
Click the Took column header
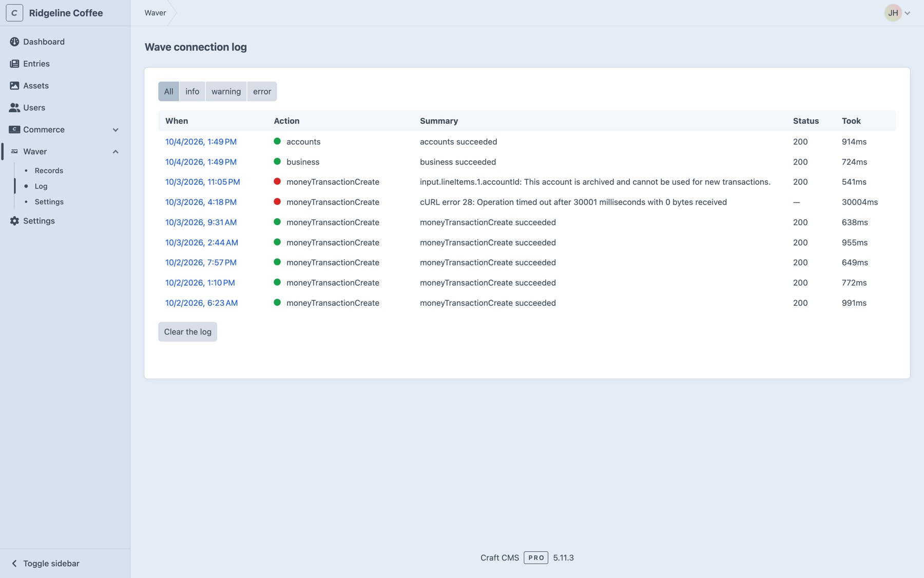tap(851, 121)
